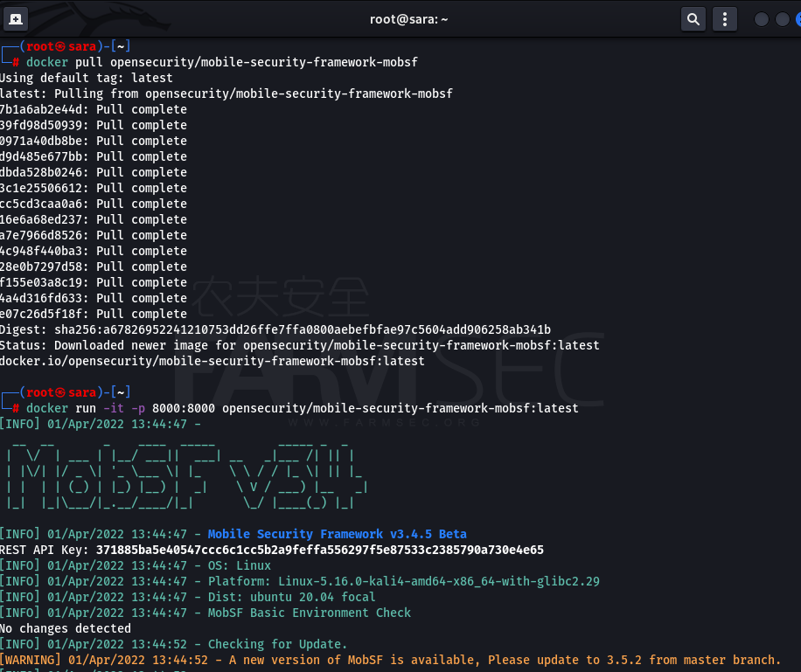Click the docker run -it -p 8000:8000 command
801x672 pixels.
pos(303,408)
